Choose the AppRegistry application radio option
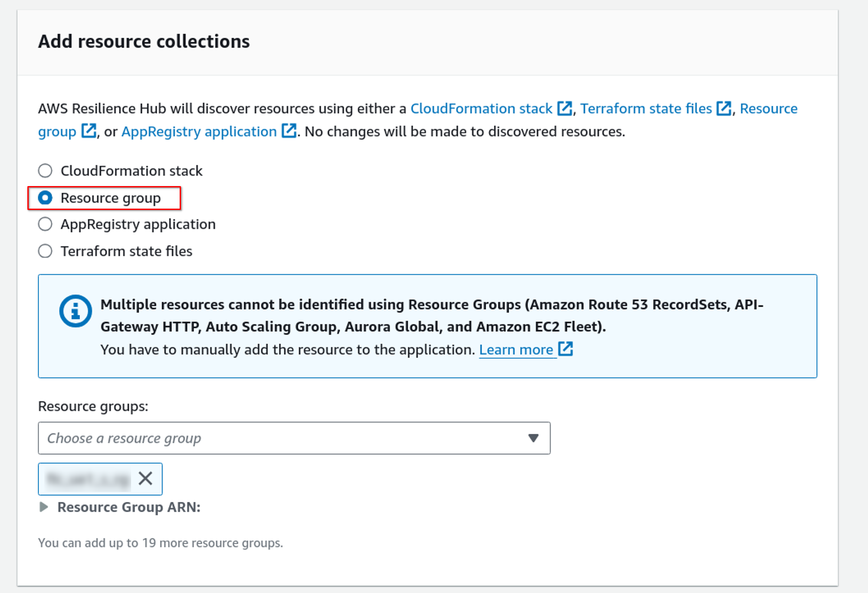This screenshot has height=593, width=868. pyautogui.click(x=45, y=224)
